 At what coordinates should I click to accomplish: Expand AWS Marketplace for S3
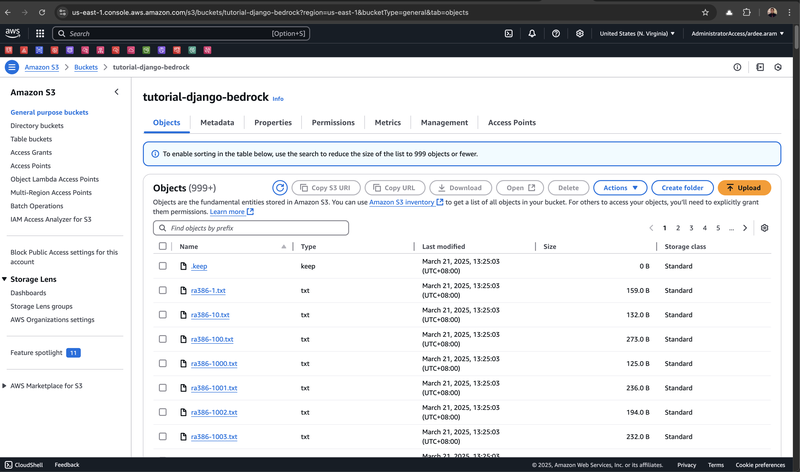point(5,386)
